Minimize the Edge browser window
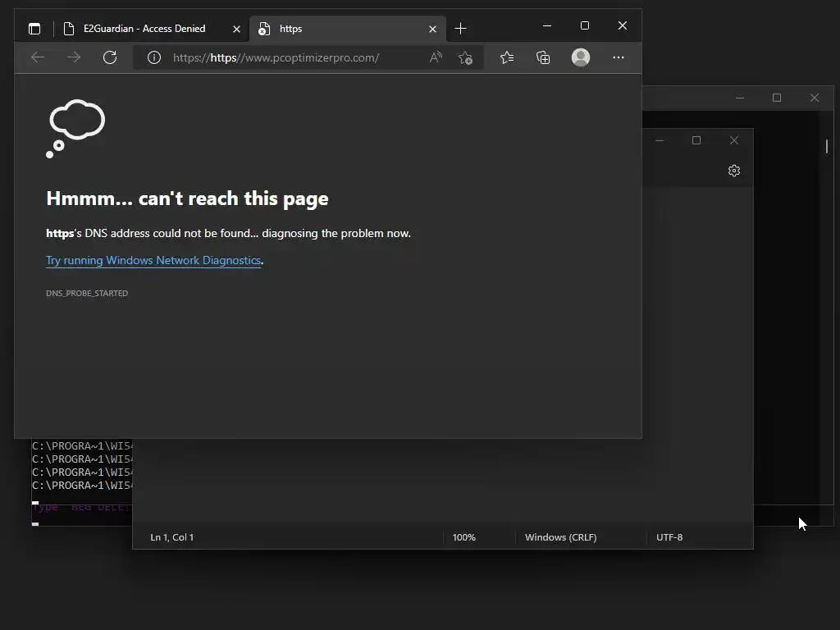 tap(547, 25)
